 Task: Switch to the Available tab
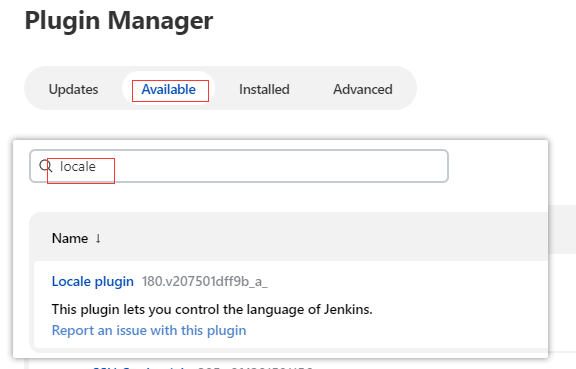point(169,89)
